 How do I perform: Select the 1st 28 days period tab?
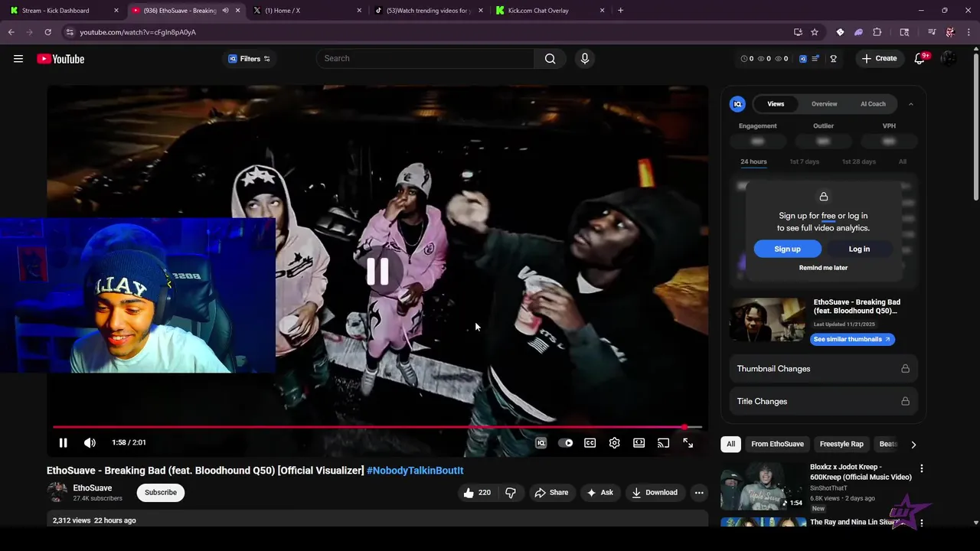(x=859, y=161)
